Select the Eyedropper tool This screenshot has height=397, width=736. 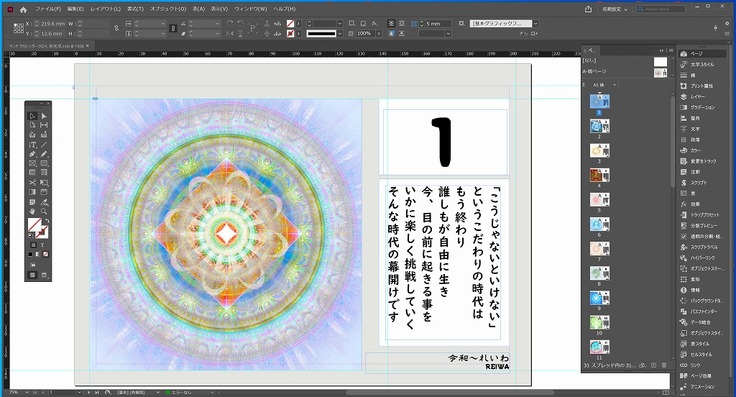(44, 202)
